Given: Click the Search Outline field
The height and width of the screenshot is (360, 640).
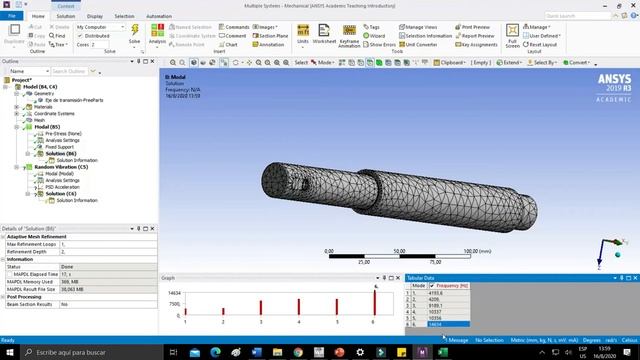Looking at the screenshot, I should point(69,71).
